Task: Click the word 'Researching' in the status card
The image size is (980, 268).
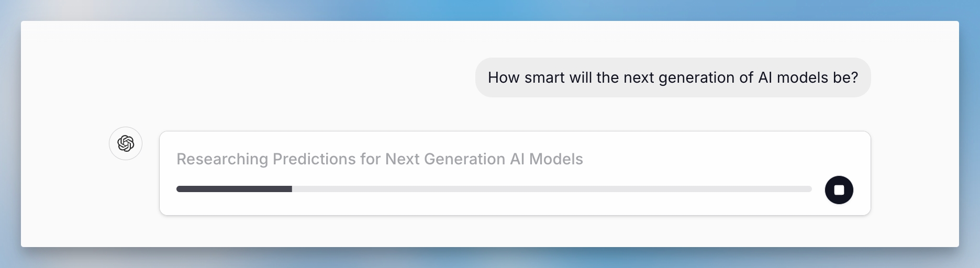Action: pos(222,159)
